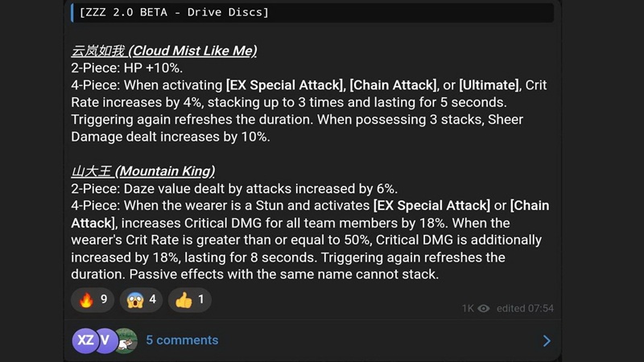The height and width of the screenshot is (362, 644).
Task: Open the 5 comments link
Action: point(182,340)
